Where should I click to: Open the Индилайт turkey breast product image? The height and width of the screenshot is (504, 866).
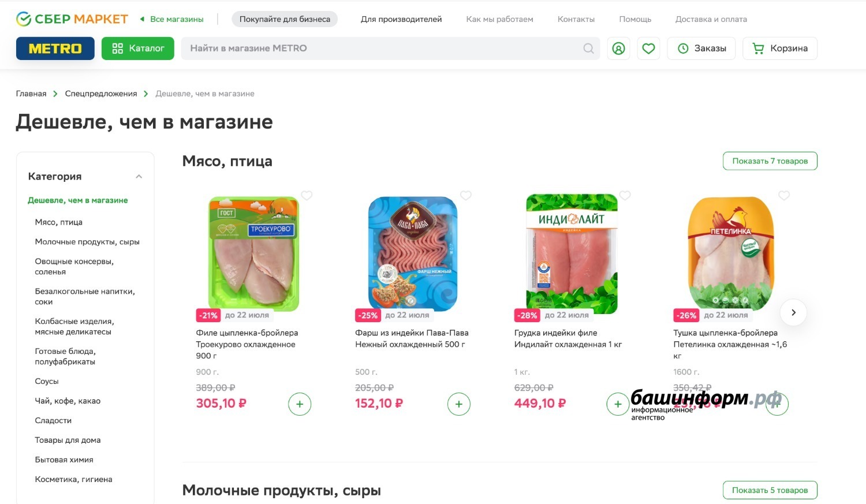coord(572,254)
